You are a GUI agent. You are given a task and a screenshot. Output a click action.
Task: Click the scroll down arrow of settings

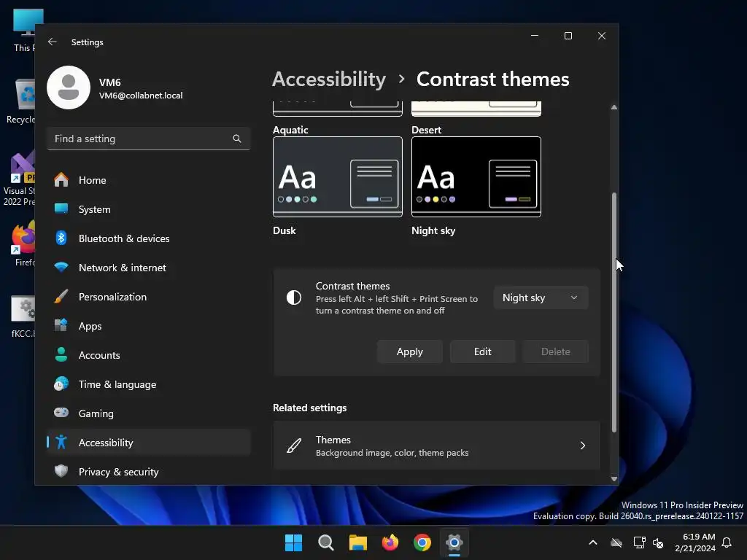pyautogui.click(x=614, y=478)
